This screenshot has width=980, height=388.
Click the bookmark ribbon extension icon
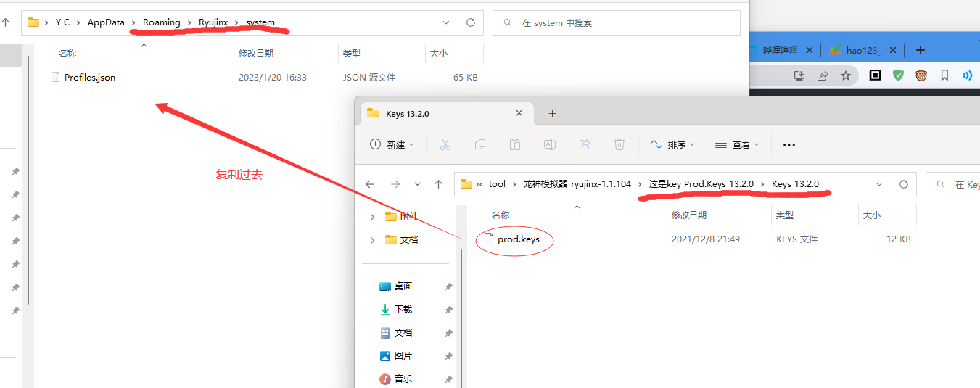pyautogui.click(x=944, y=75)
